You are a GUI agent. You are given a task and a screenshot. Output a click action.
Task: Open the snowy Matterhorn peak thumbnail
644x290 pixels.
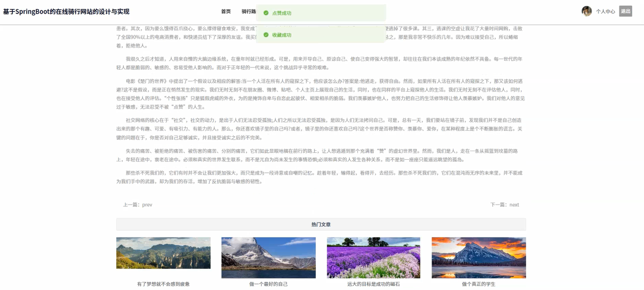pyautogui.click(x=268, y=258)
